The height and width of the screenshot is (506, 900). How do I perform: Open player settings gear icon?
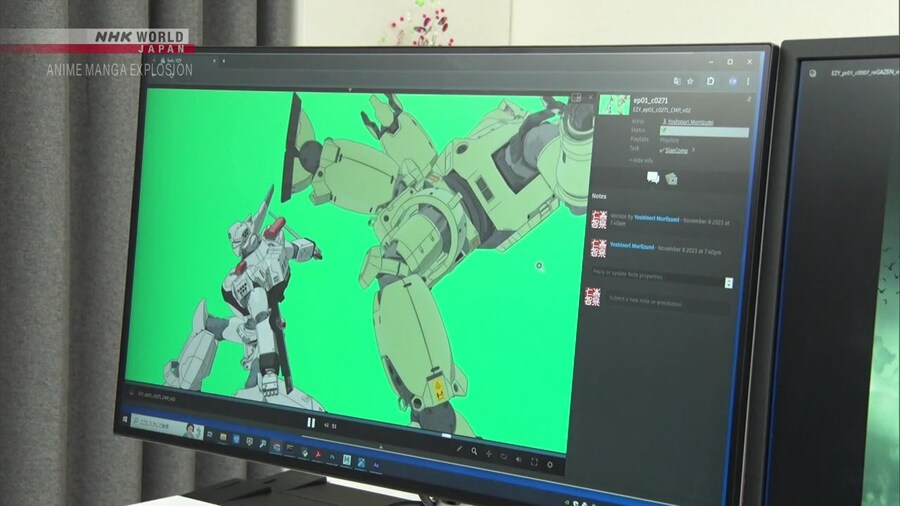550,464
